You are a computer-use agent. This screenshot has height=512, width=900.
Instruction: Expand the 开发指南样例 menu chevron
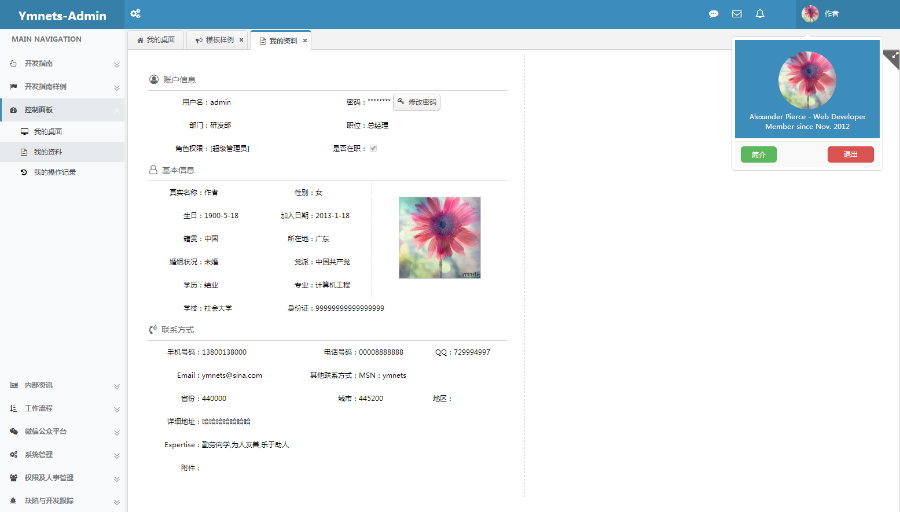pyautogui.click(x=117, y=88)
